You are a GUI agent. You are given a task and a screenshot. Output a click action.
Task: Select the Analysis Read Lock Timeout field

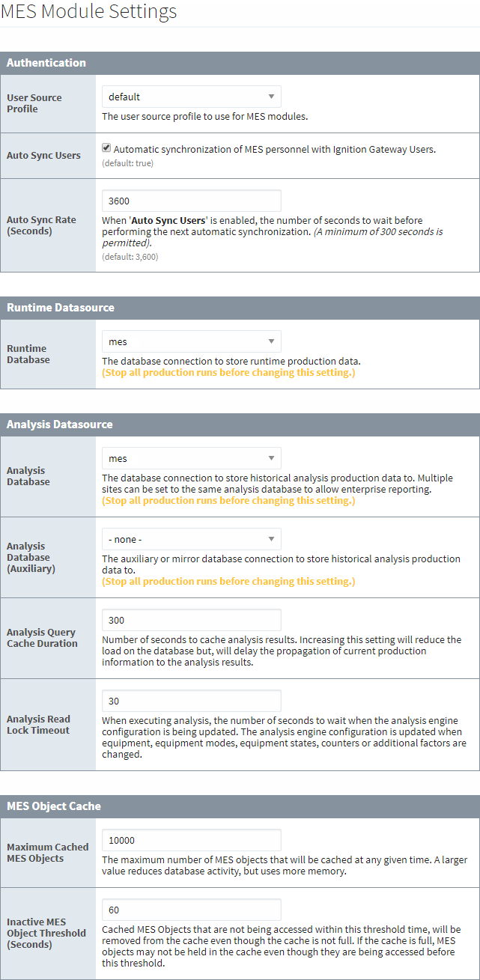[x=191, y=701]
